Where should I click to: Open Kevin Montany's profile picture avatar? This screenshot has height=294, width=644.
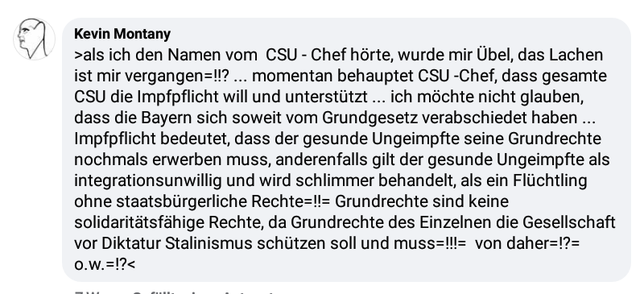coord(35,39)
